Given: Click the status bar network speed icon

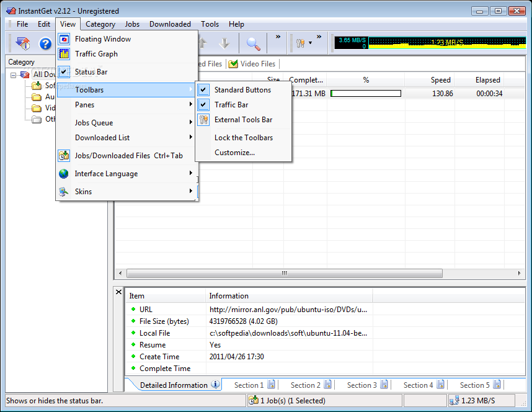Looking at the screenshot, I should (454, 401).
